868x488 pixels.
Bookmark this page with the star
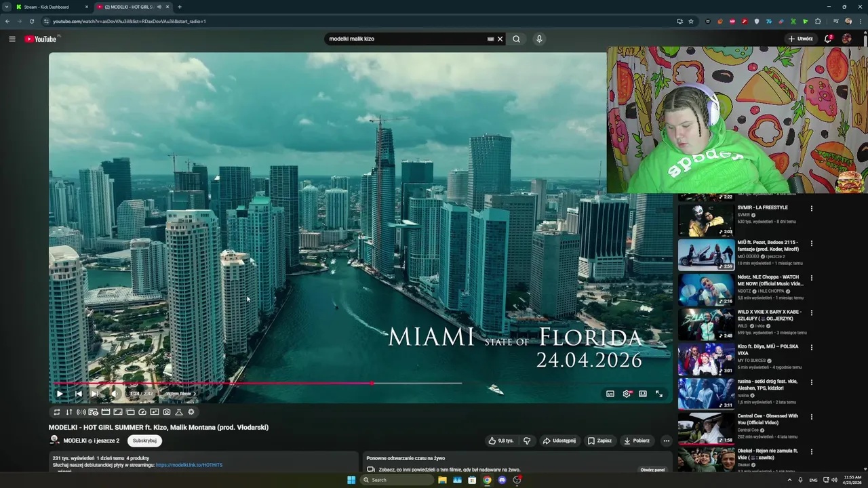[691, 21]
